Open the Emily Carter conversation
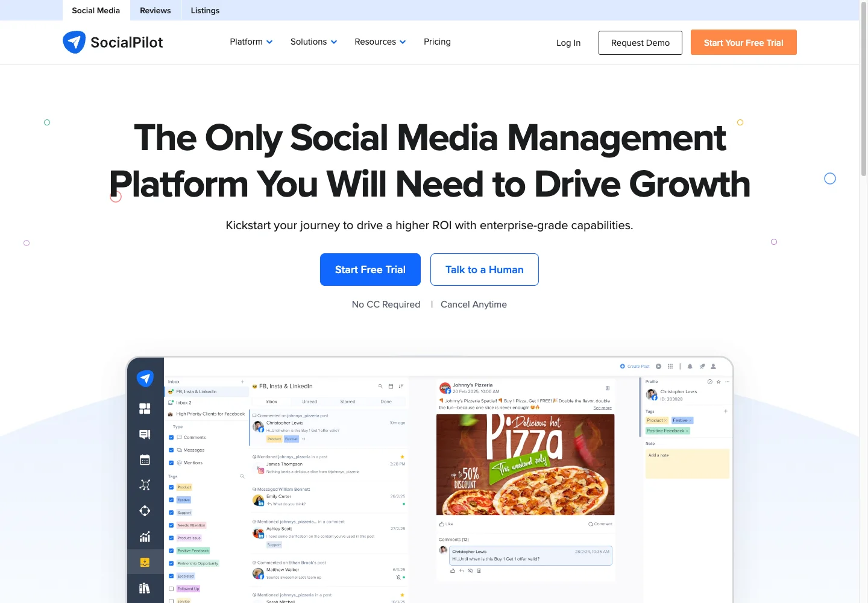Viewport: 868px width, 603px height. click(x=329, y=496)
